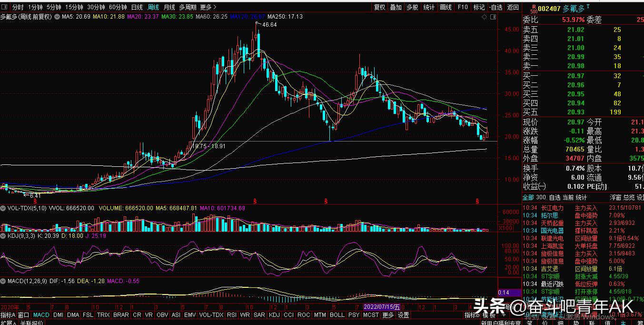The image size is (644, 325).
Task: Expand 更多 indicators in bottom bar
Action: pos(388,315)
